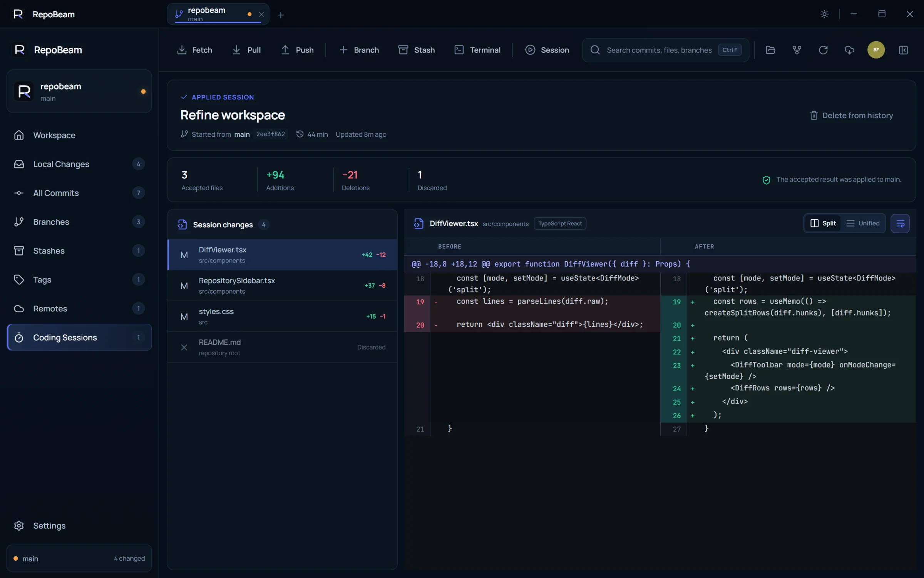Click the Ctrl F shortcut hint
This screenshot has height=578, width=924.
(730, 50)
